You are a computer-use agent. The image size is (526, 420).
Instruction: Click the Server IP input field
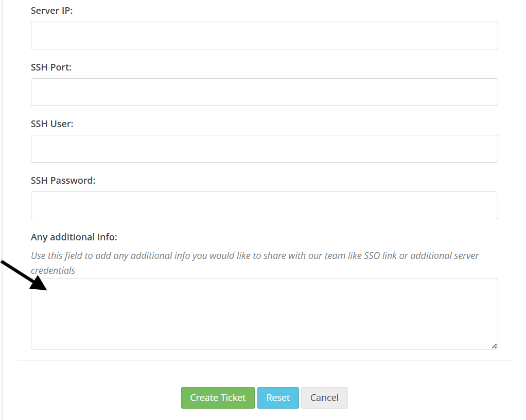(x=264, y=35)
